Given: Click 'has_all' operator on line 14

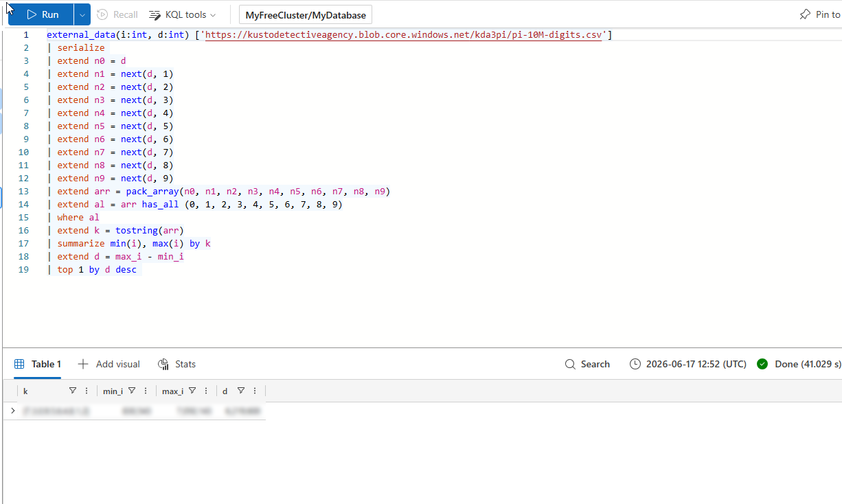Looking at the screenshot, I should coord(161,205).
